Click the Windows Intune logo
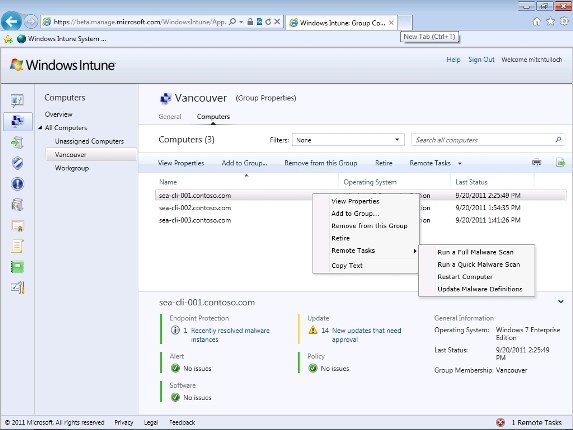Viewport: 573px width, 430px height. tap(62, 65)
